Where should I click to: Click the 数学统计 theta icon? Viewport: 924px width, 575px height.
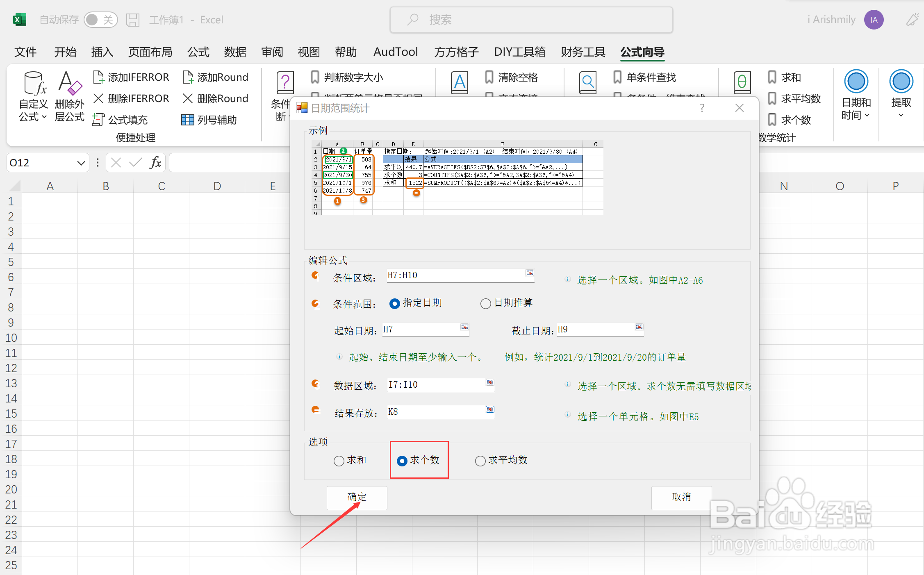[x=742, y=82]
